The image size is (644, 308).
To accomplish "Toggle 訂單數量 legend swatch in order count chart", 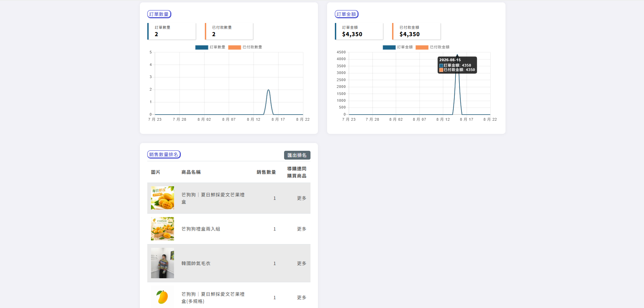I will coord(201,47).
